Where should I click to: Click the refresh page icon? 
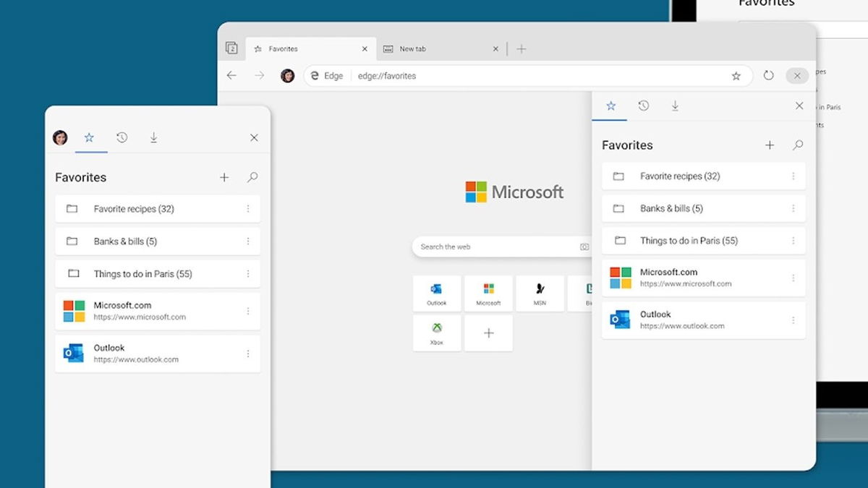(768, 76)
